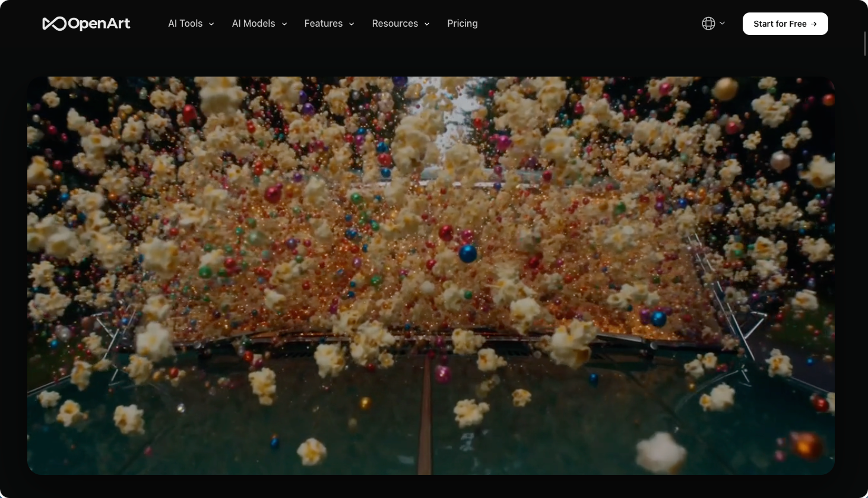Click the OpenArt wordmark text

[x=99, y=24]
